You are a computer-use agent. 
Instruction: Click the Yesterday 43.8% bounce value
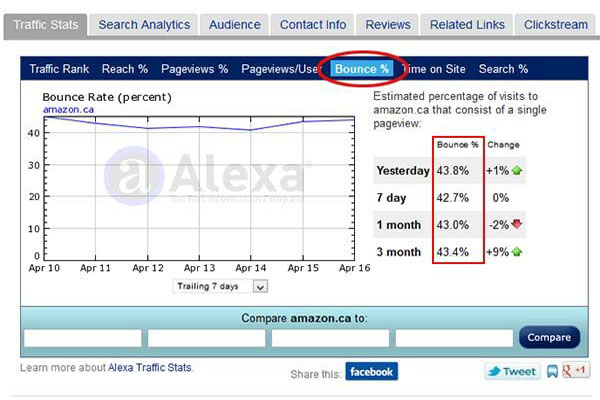(x=453, y=171)
